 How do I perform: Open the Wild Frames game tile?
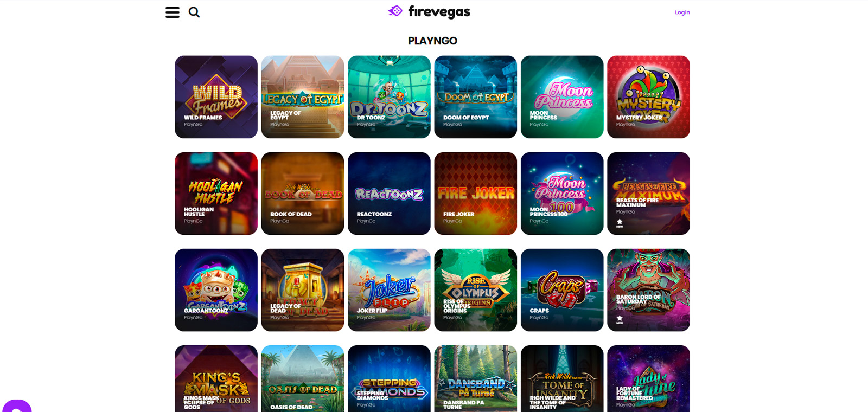tap(216, 97)
